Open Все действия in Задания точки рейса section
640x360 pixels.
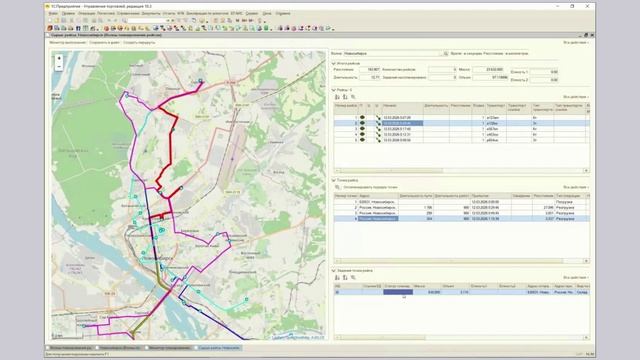(576, 278)
